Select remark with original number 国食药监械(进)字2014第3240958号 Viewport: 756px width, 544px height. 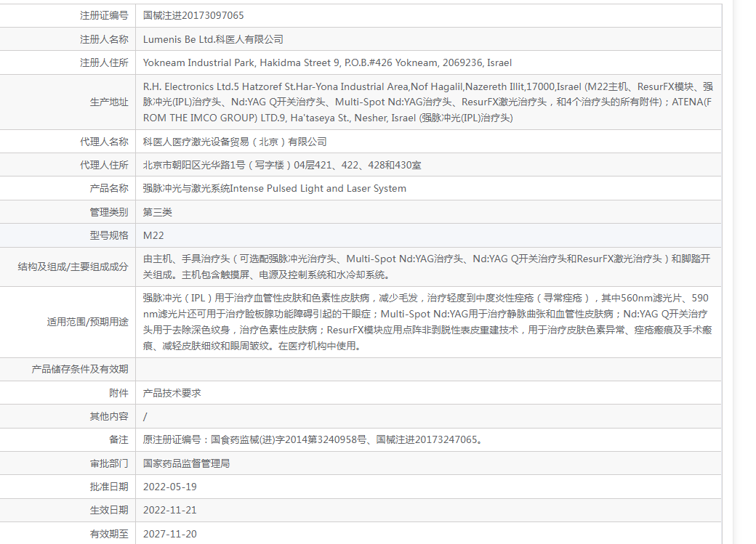point(313,439)
